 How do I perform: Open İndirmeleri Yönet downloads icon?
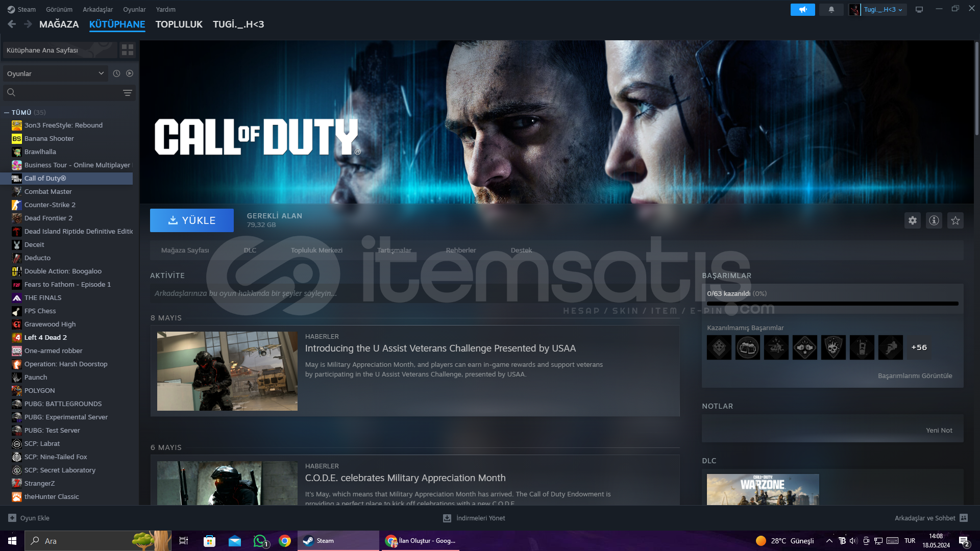click(x=447, y=518)
